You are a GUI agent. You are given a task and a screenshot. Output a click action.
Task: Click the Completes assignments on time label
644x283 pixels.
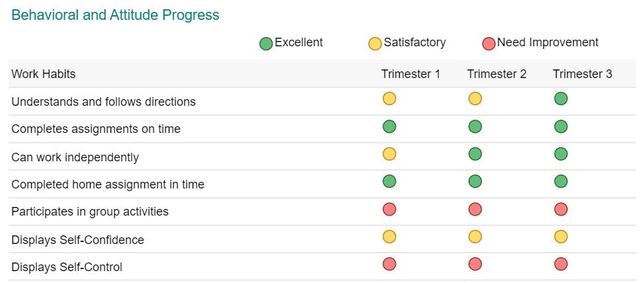[x=96, y=129]
